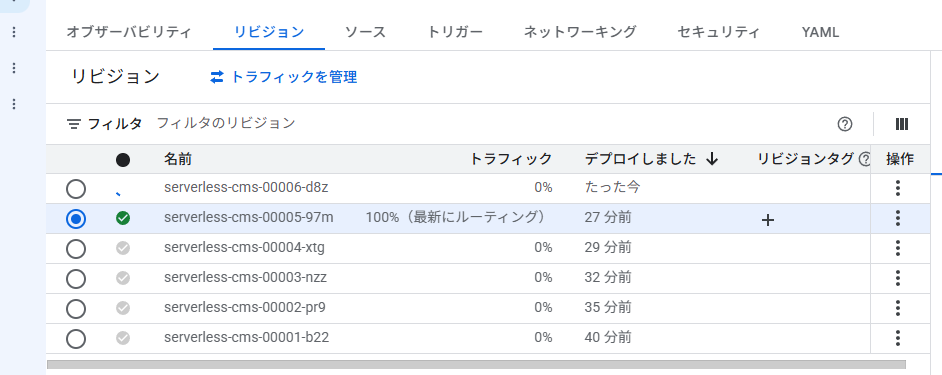Click the 35 分前 deploy time cell
Image resolution: width=942 pixels, height=375 pixels.
click(x=608, y=307)
